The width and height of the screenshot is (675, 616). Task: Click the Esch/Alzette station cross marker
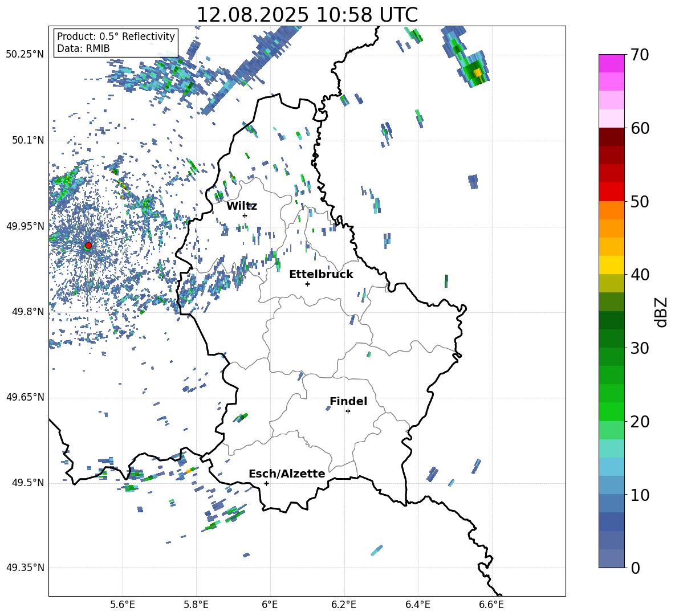coord(266,483)
